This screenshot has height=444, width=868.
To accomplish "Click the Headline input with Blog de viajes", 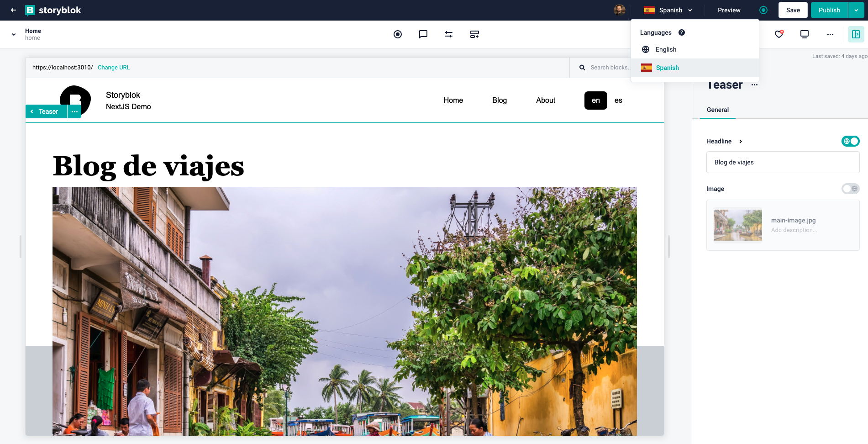I will (783, 162).
